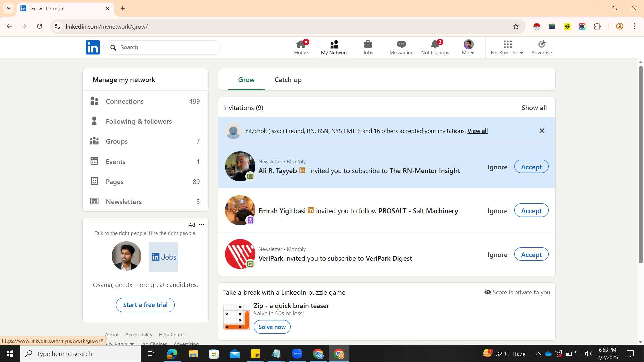Reload the page
Screen dimensions: 644x362
(x=39, y=26)
